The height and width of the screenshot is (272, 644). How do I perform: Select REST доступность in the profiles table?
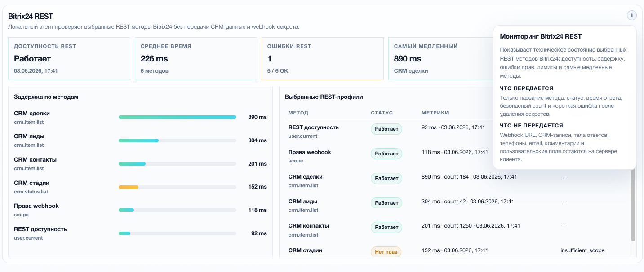coord(313,127)
